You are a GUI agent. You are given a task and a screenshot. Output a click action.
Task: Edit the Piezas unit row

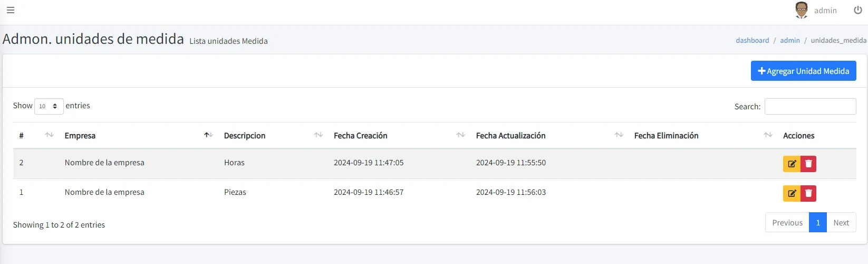click(792, 193)
